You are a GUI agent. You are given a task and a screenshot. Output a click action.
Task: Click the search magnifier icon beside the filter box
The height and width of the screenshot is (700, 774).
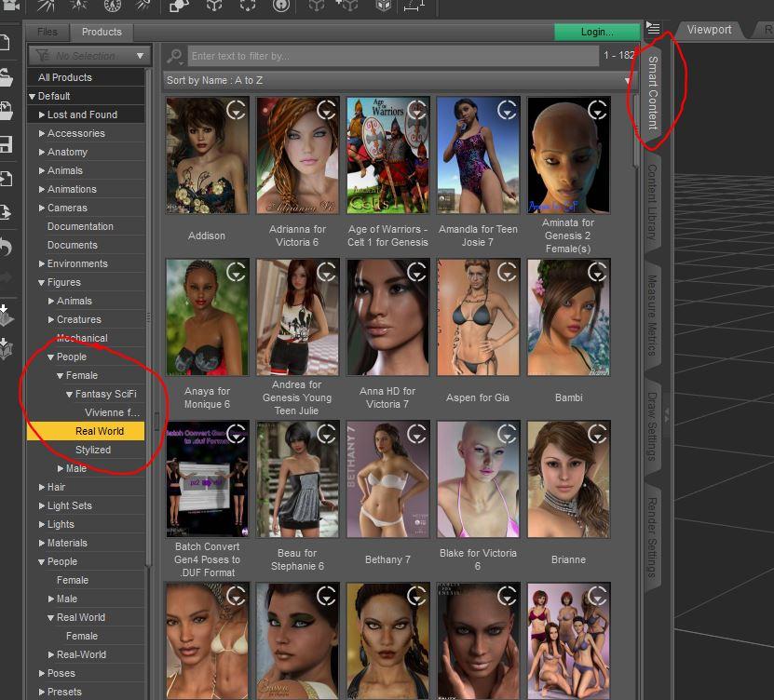coord(175,56)
